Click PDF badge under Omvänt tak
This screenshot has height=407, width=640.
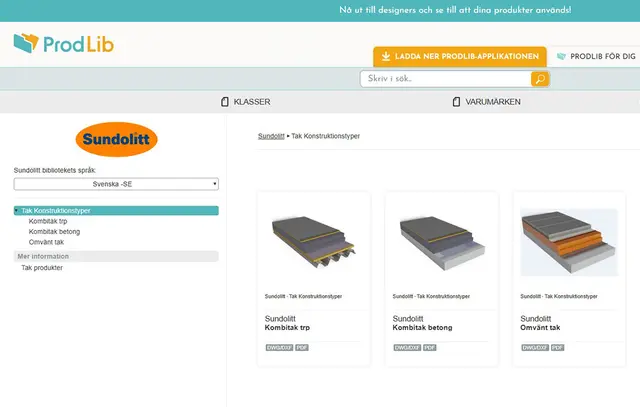[558, 348]
